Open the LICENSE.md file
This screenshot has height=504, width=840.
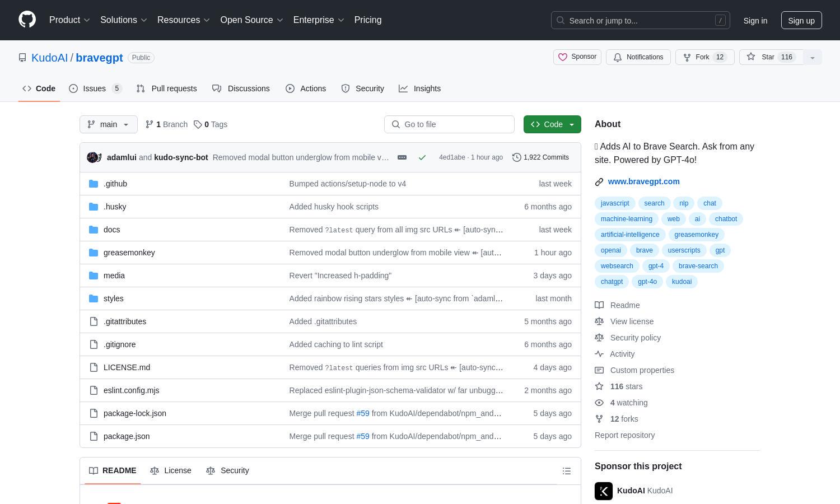point(127,367)
